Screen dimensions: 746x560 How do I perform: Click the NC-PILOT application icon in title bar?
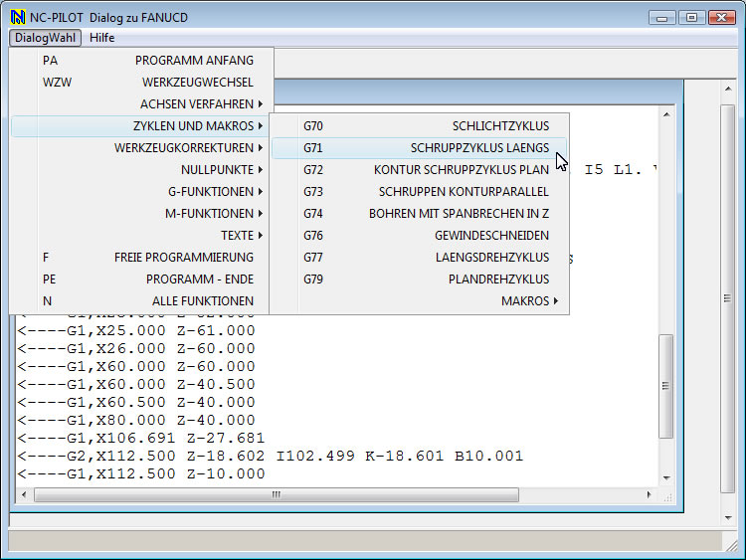[17, 17]
